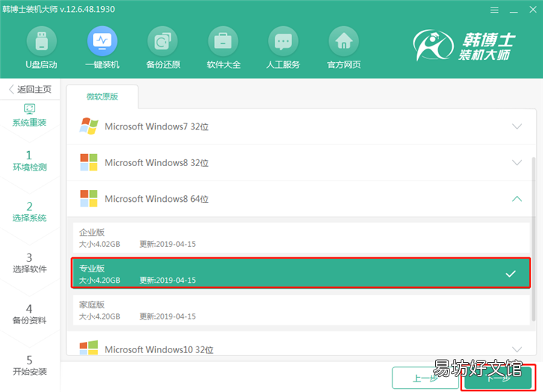Click Microsoft Windows8 64位 label
The image size is (543, 392).
pyautogui.click(x=157, y=199)
